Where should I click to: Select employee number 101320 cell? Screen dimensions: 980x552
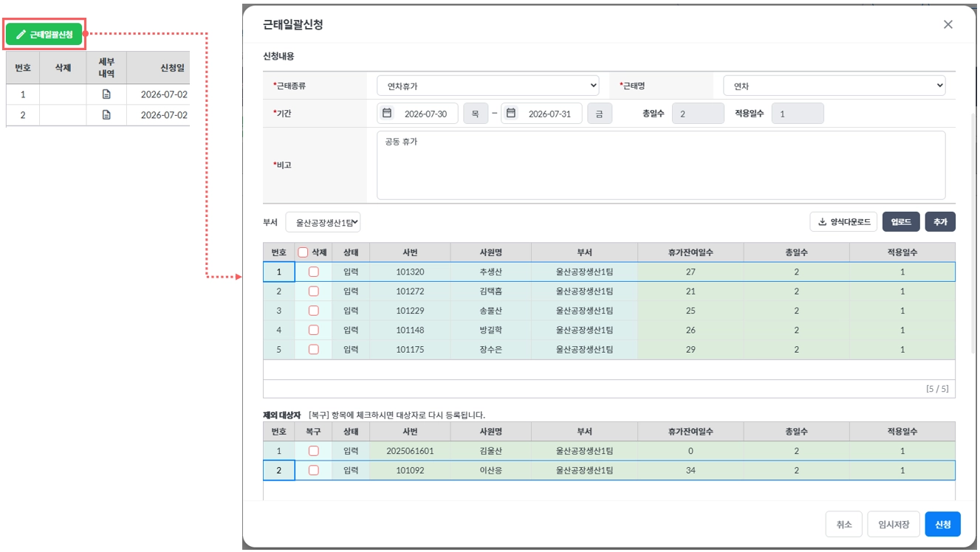410,272
